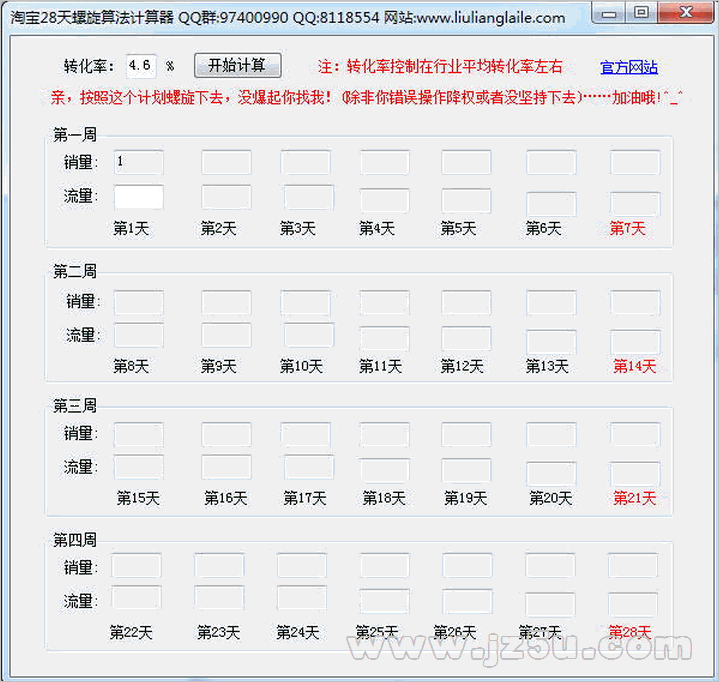
Task: Select the 第20天 销量 field
Action: pos(551,435)
